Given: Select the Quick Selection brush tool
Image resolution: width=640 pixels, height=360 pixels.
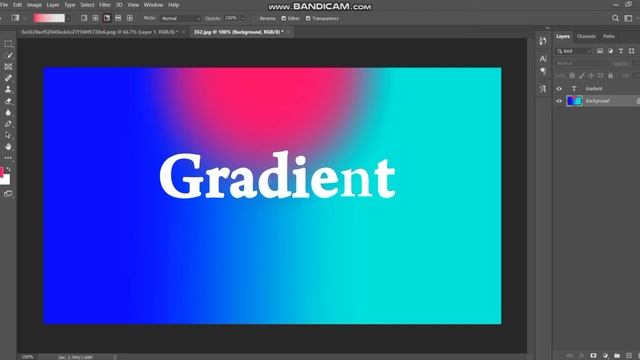Looking at the screenshot, I should point(8,55).
